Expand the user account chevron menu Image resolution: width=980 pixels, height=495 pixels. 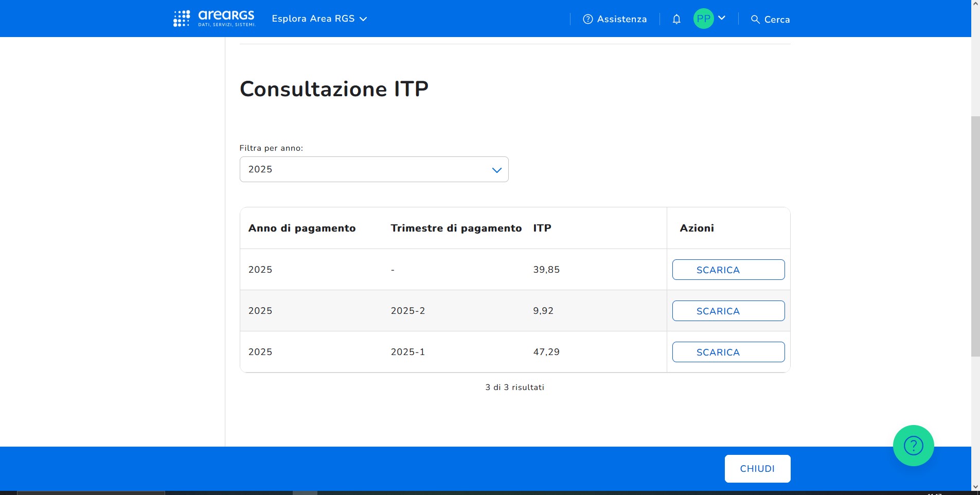coord(722,18)
